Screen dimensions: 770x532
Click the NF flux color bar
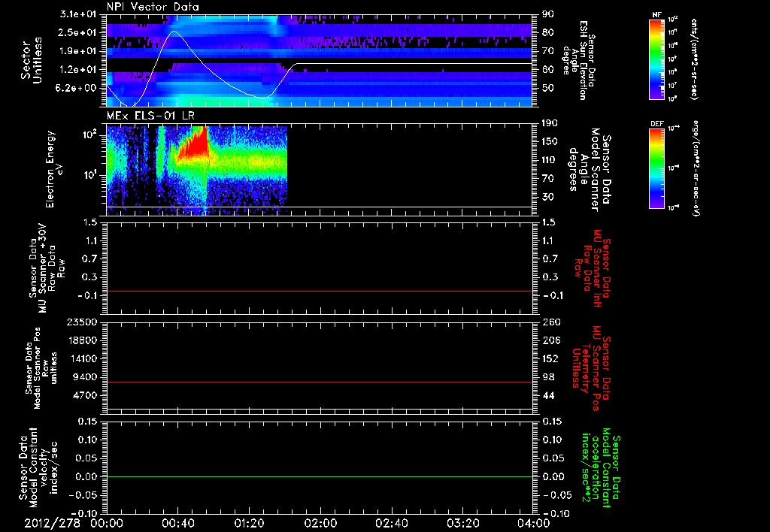point(657,59)
